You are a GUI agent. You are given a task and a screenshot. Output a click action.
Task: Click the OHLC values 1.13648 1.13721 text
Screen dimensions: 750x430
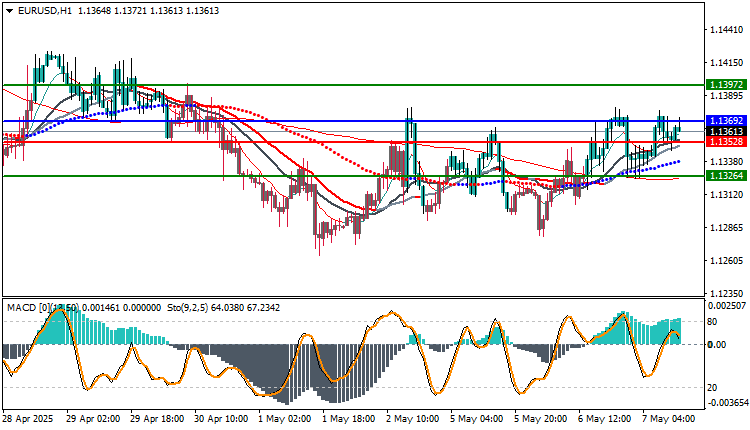pos(112,11)
